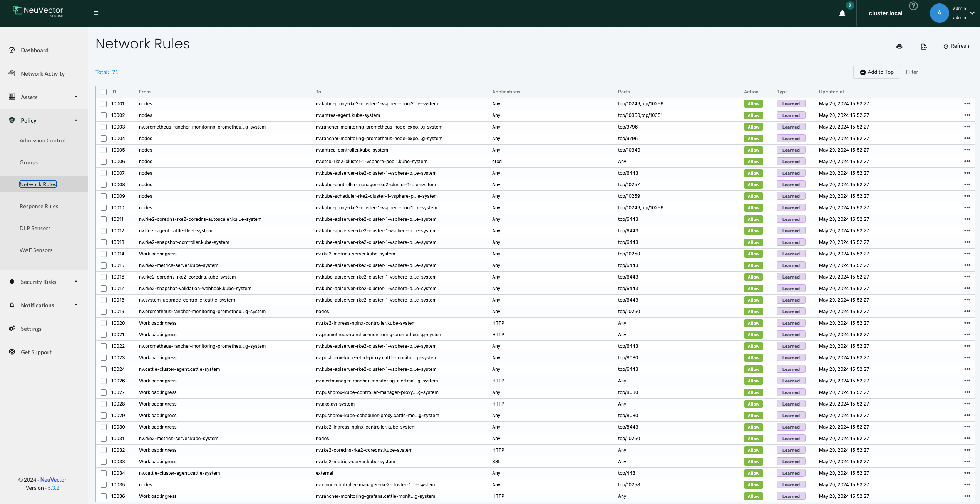980x504 pixels.
Task: Click the Network Activity graph icon
Action: pyautogui.click(x=12, y=73)
